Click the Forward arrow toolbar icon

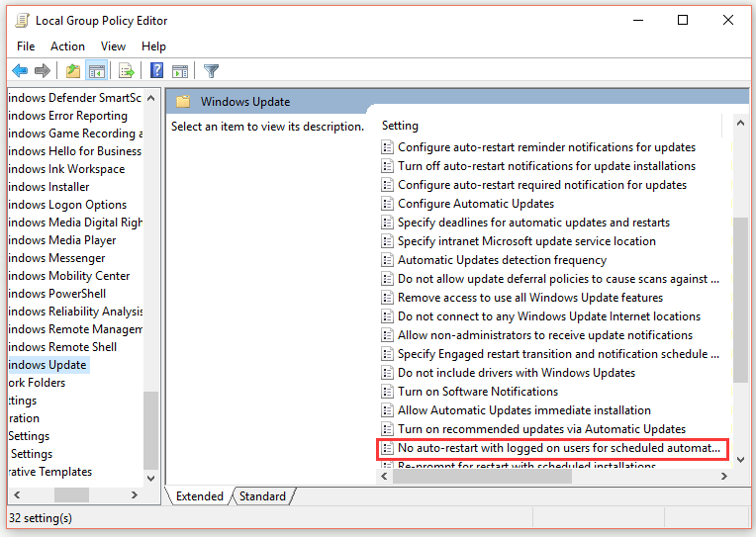click(x=43, y=71)
